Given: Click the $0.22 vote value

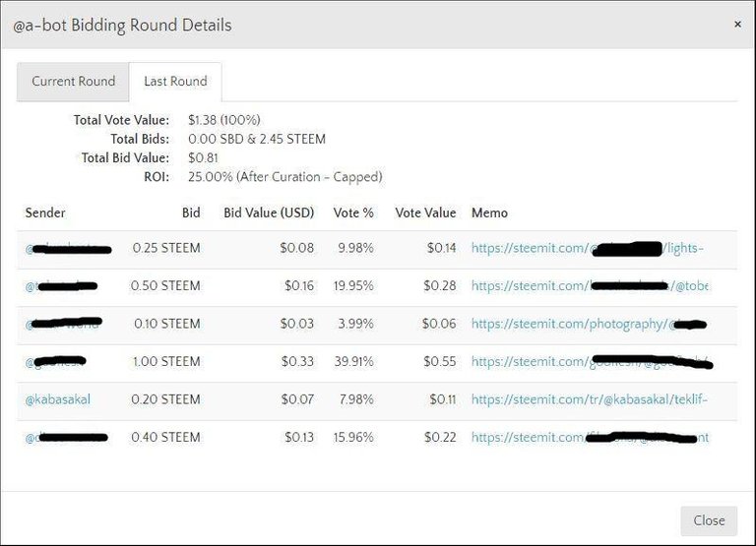Looking at the screenshot, I should click(440, 438).
